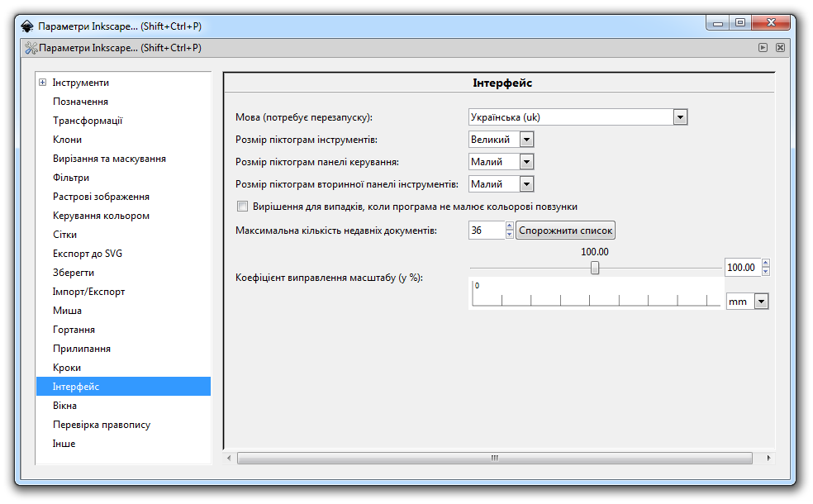Enable the color sliders workaround checkbox

click(242, 207)
